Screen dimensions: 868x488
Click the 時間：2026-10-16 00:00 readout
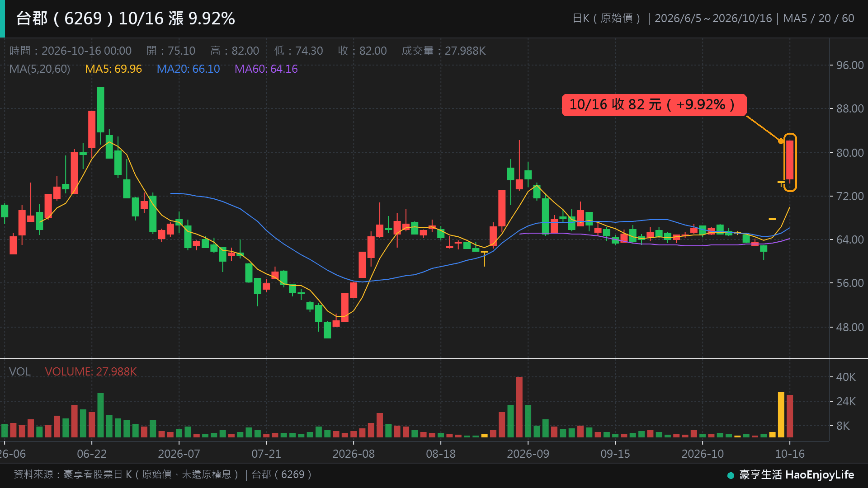(70, 51)
